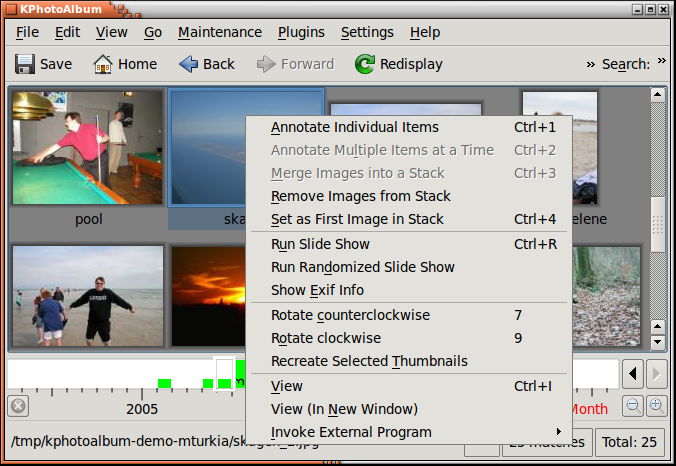This screenshot has height=466, width=676.
Task: Click the 2005 year label on the timeline
Action: 142,409
